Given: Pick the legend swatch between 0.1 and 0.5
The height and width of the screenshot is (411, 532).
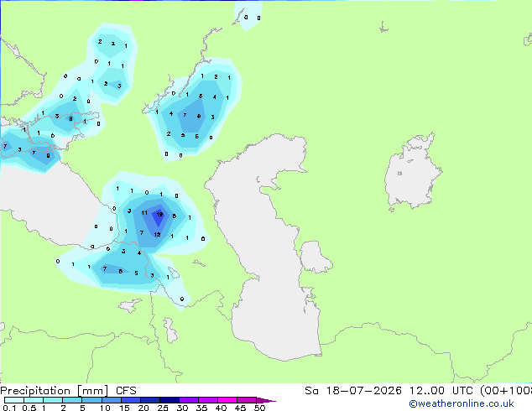Looking at the screenshot, I should pyautogui.click(x=14, y=400).
